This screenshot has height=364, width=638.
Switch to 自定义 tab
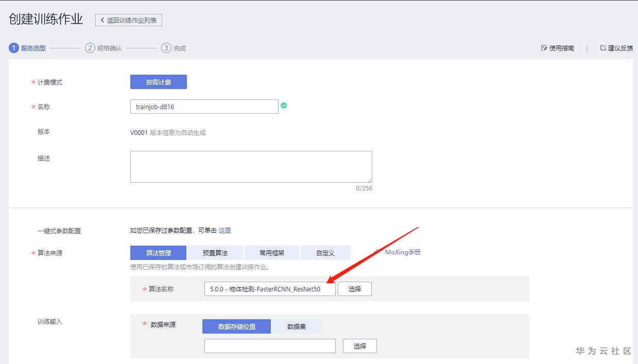[325, 253]
